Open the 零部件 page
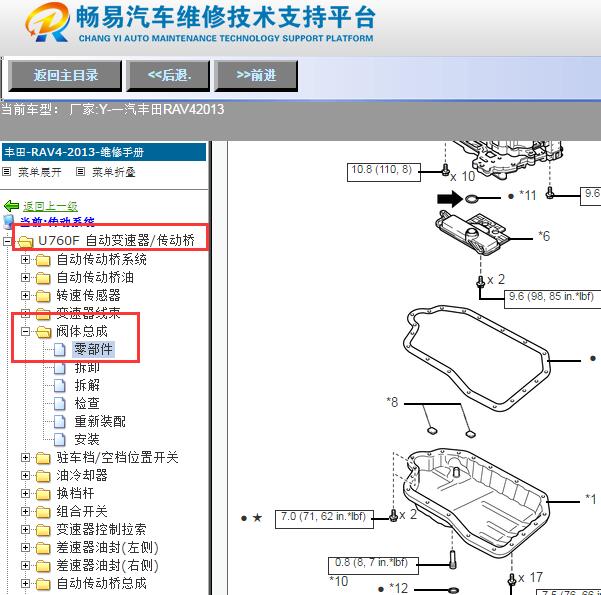Viewport: 601px width, 595px height. coord(94,350)
